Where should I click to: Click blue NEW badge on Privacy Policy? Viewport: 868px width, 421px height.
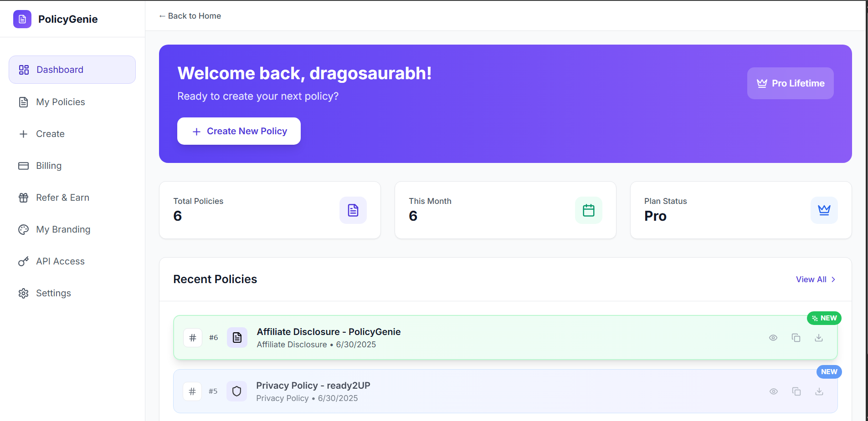829,372
